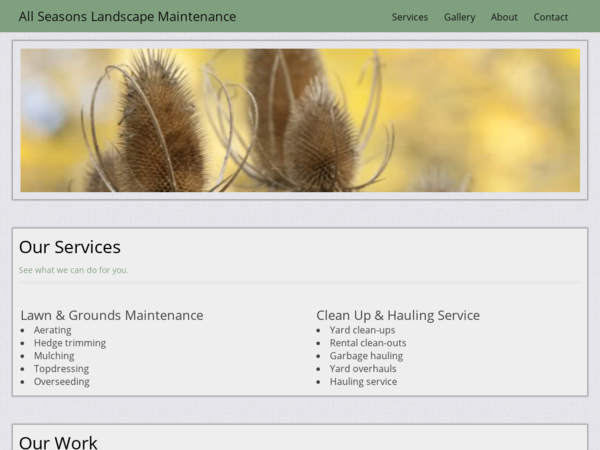This screenshot has width=600, height=450.
Task: Select the Yard overhauls list item
Action: coord(363,368)
